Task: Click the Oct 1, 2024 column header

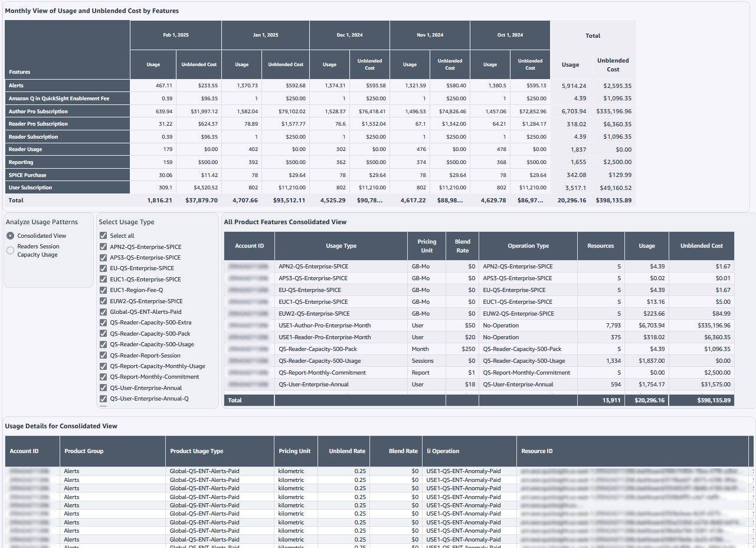Action: click(510, 35)
